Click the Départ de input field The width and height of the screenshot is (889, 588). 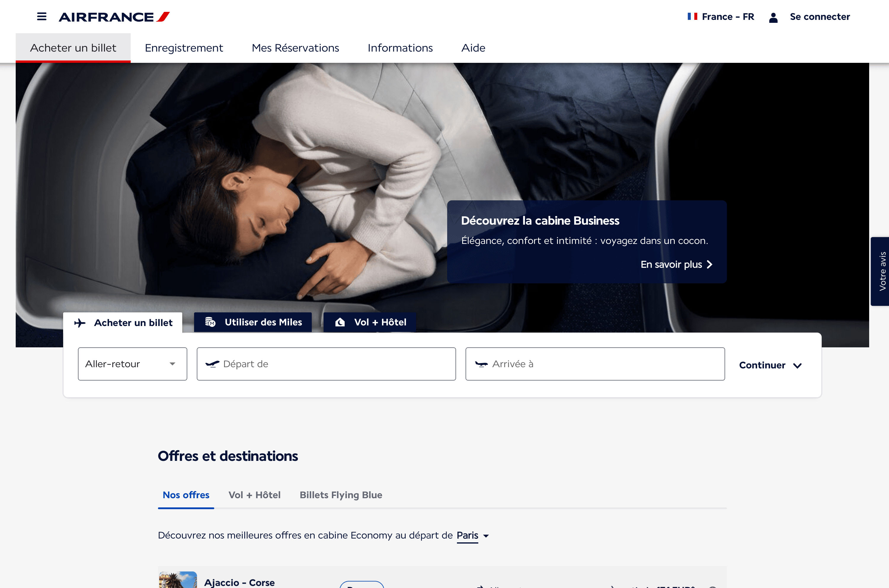tap(326, 364)
